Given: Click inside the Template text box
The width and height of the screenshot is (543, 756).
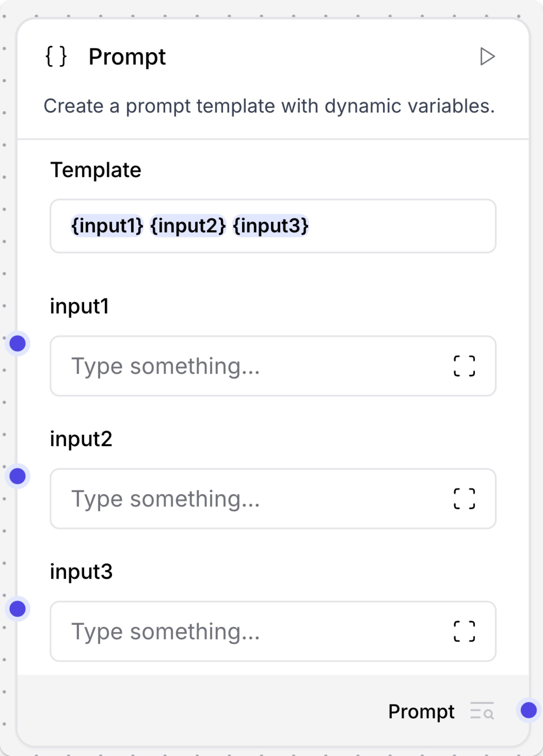Looking at the screenshot, I should (366, 226).
